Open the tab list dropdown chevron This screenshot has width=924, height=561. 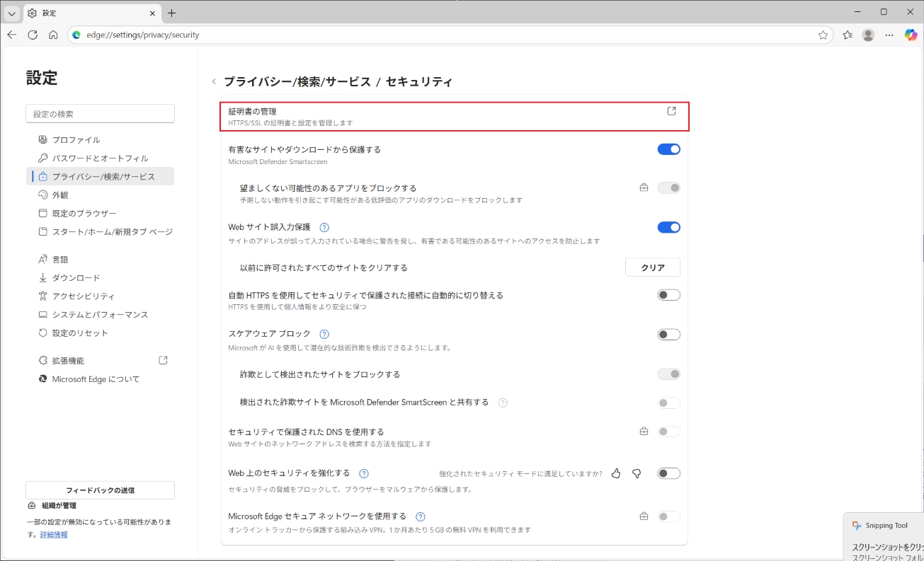pyautogui.click(x=12, y=13)
